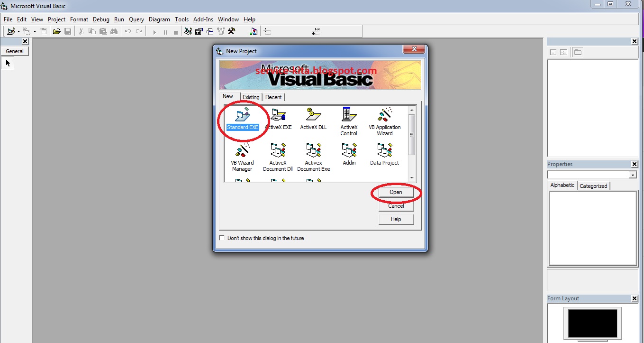Click the Redo toolbar icon
This screenshot has height=343, width=644.
(138, 31)
